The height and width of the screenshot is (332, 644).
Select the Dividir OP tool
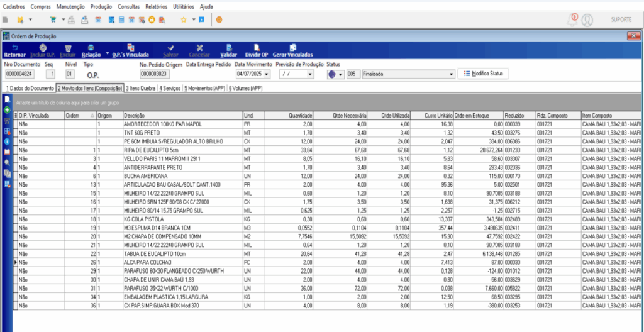pos(256,48)
